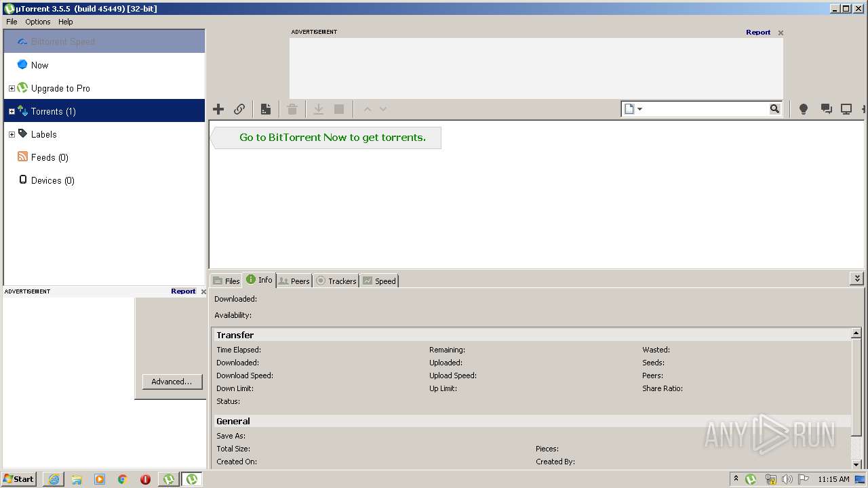Open Windows Explorer folder in taskbar

click(77, 479)
